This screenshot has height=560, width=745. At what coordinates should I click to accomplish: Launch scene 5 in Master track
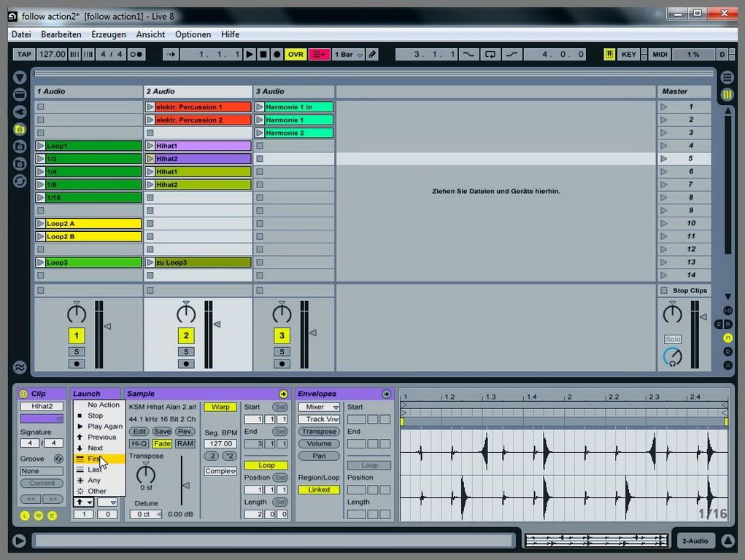[x=664, y=159]
